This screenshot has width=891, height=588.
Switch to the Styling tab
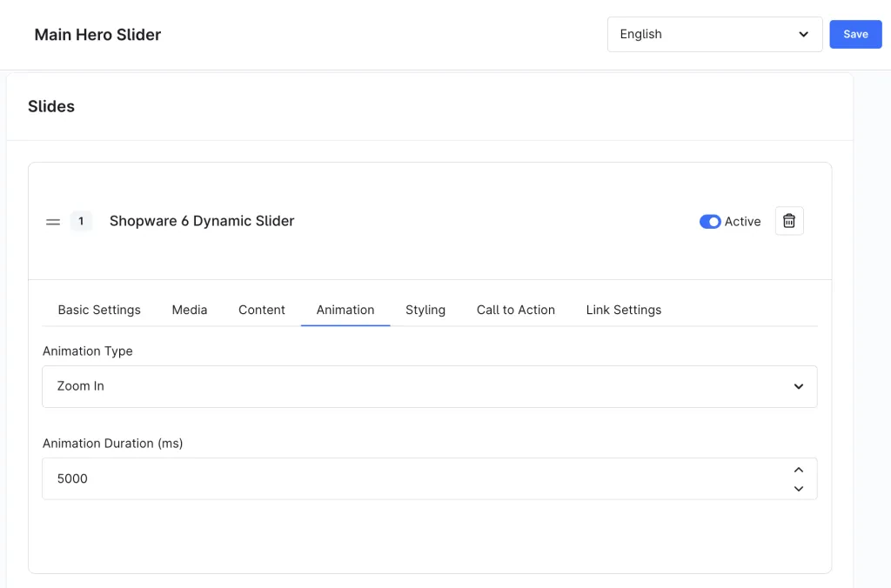(425, 310)
